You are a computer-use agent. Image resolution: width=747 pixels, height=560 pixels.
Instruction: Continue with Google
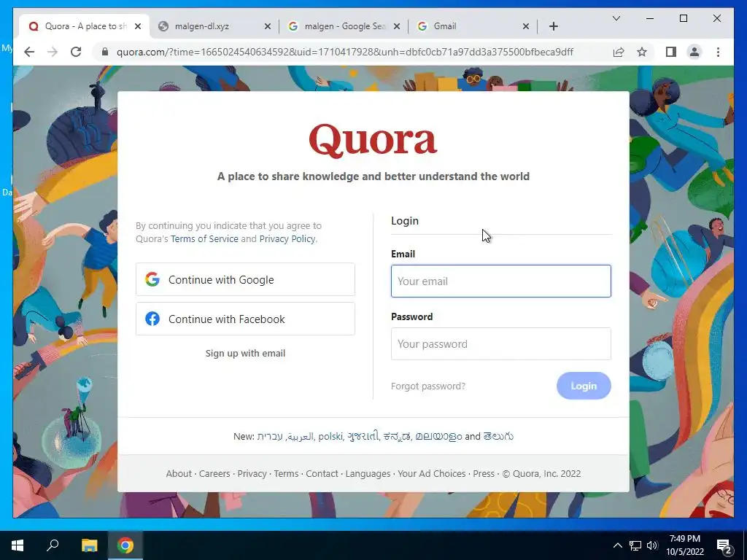pyautogui.click(x=245, y=279)
